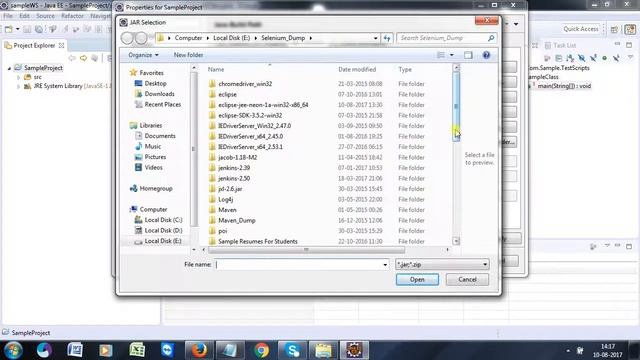Click the Open button

coord(417,280)
